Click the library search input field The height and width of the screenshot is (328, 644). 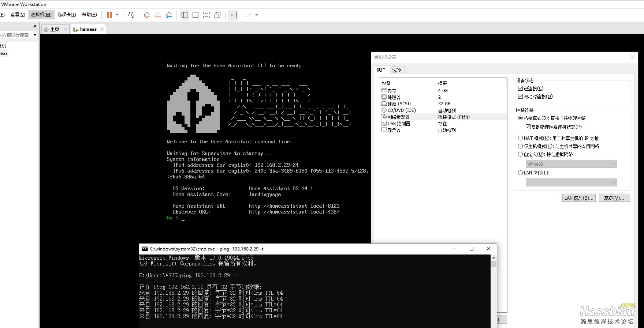point(16,35)
